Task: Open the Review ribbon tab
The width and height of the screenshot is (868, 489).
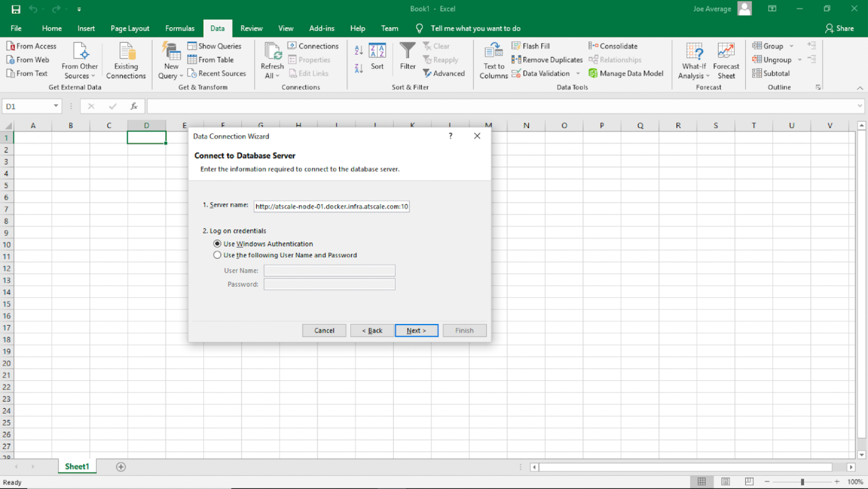Action: pyautogui.click(x=251, y=28)
